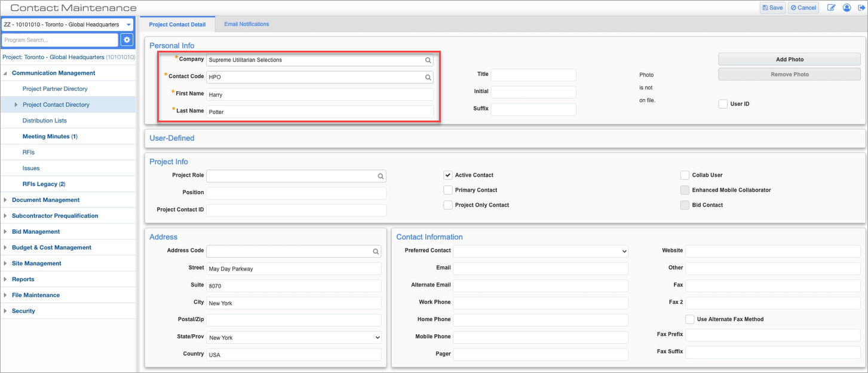
Task: Open Distribution Lists
Action: click(x=45, y=121)
